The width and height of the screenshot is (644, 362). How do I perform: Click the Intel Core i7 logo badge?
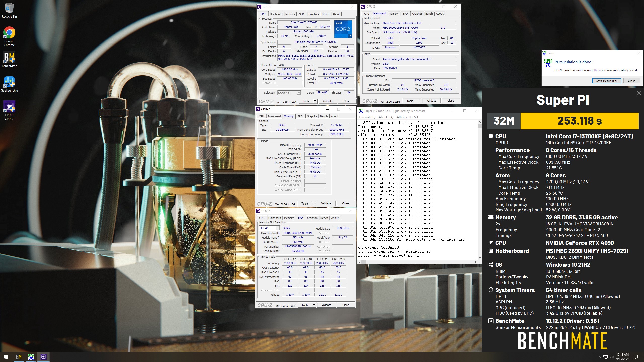click(343, 29)
